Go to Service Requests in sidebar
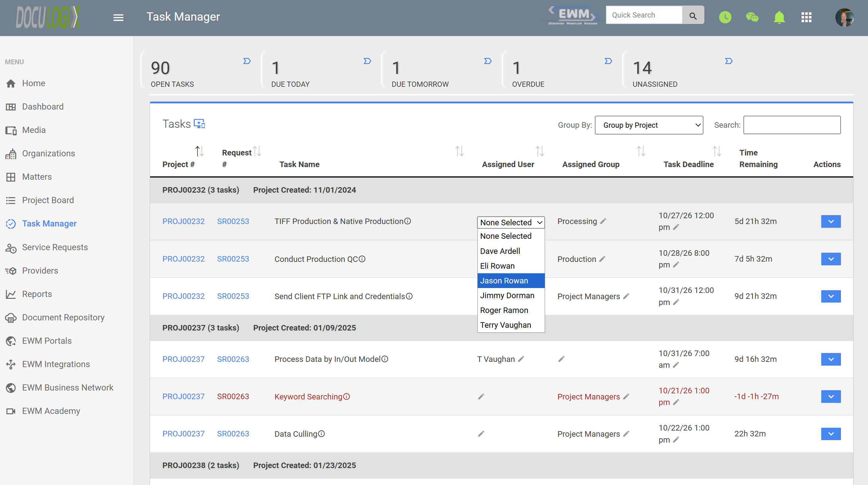The width and height of the screenshot is (868, 485). point(54,247)
